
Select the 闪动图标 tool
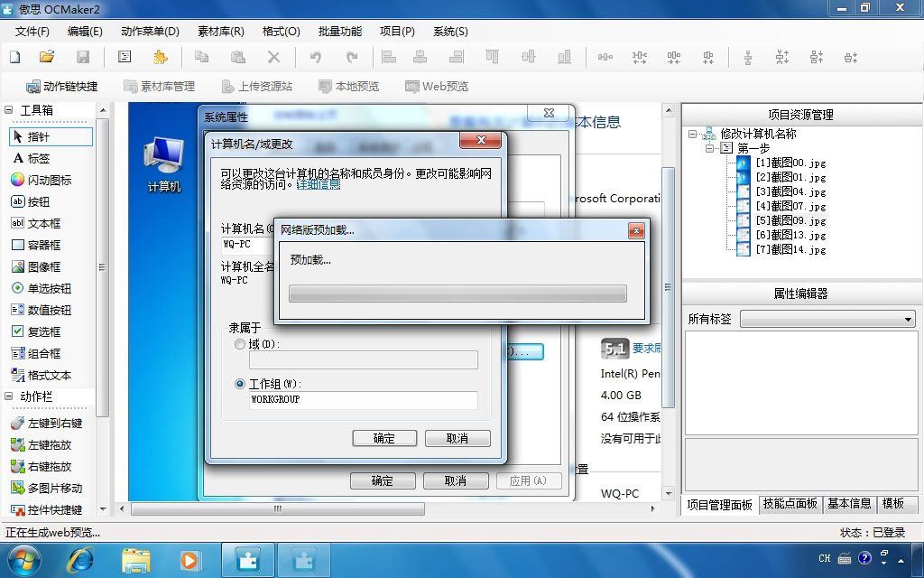pos(42,180)
